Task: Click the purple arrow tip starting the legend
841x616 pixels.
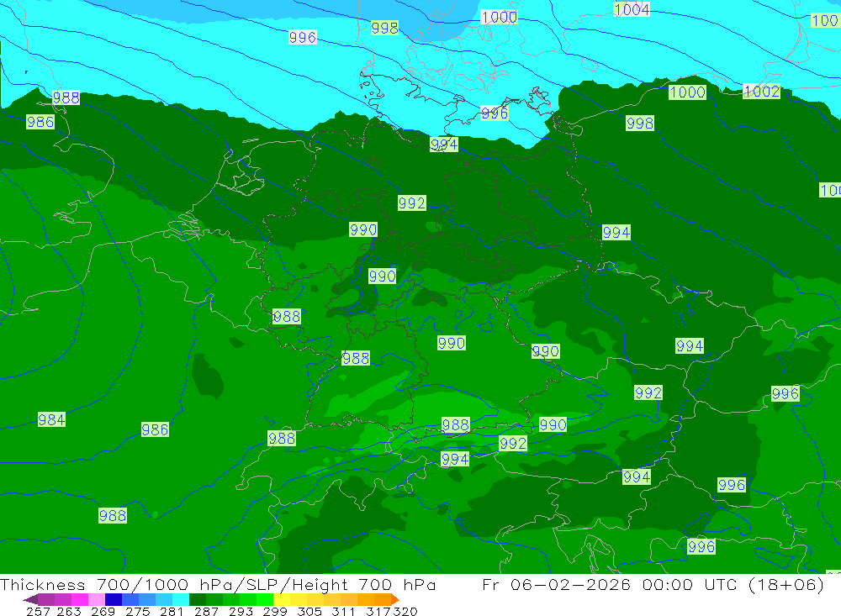Action: 30,599
